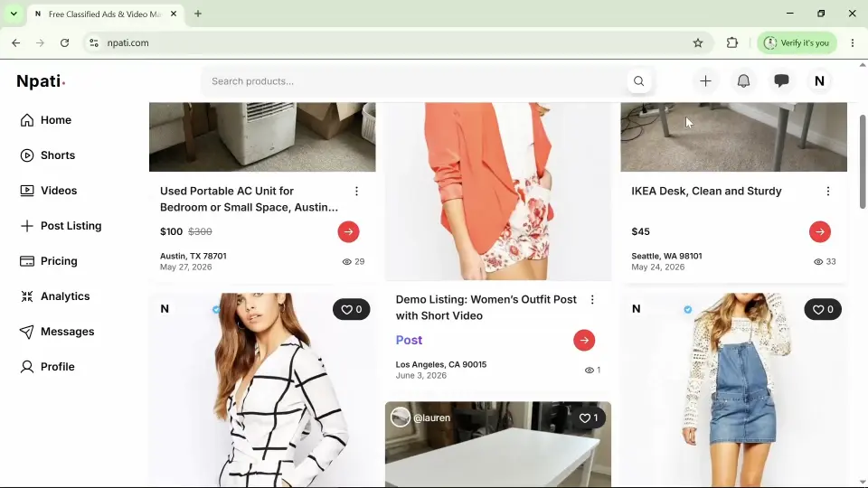This screenshot has height=488, width=868.
Task: Open the tab search dropdown arrow
Action: 14,14
